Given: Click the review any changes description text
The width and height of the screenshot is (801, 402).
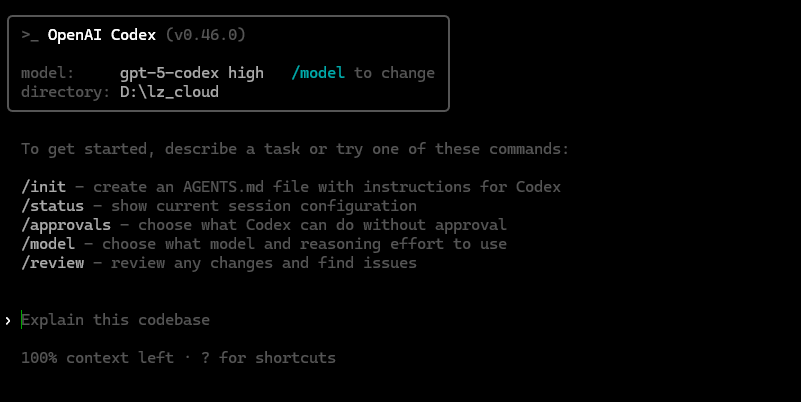Looking at the screenshot, I should coord(264,263).
